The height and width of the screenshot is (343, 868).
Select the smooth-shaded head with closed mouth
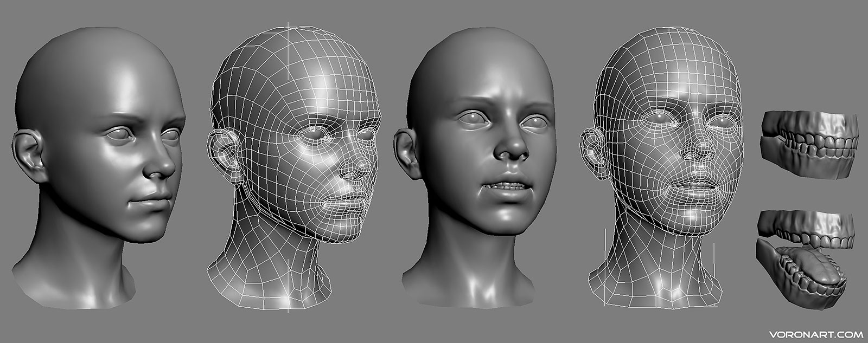pyautogui.click(x=99, y=167)
